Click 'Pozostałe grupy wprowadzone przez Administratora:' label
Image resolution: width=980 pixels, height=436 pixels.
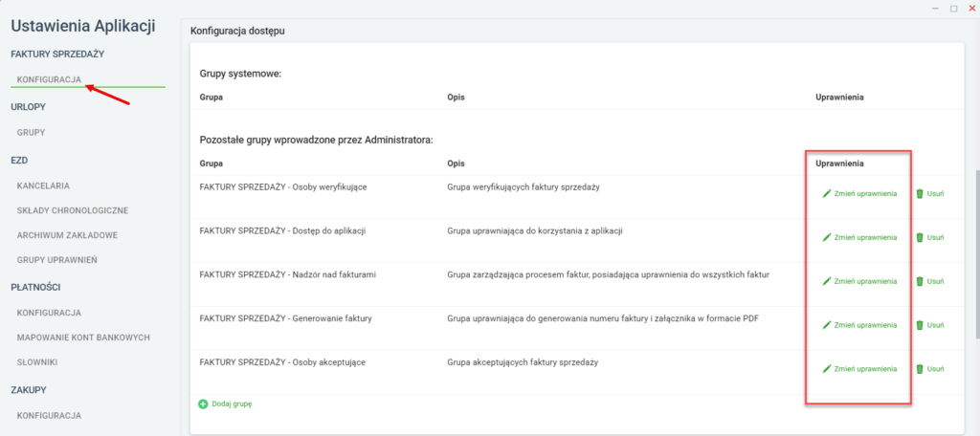(316, 141)
